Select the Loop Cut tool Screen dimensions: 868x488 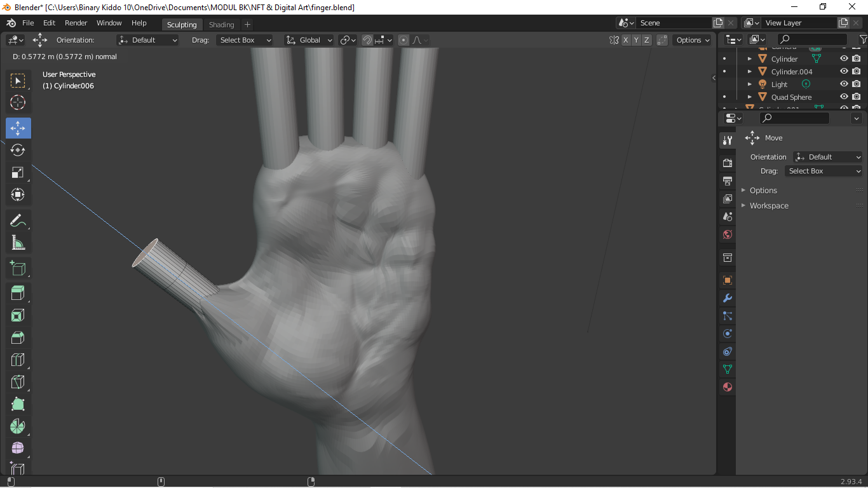click(x=18, y=360)
